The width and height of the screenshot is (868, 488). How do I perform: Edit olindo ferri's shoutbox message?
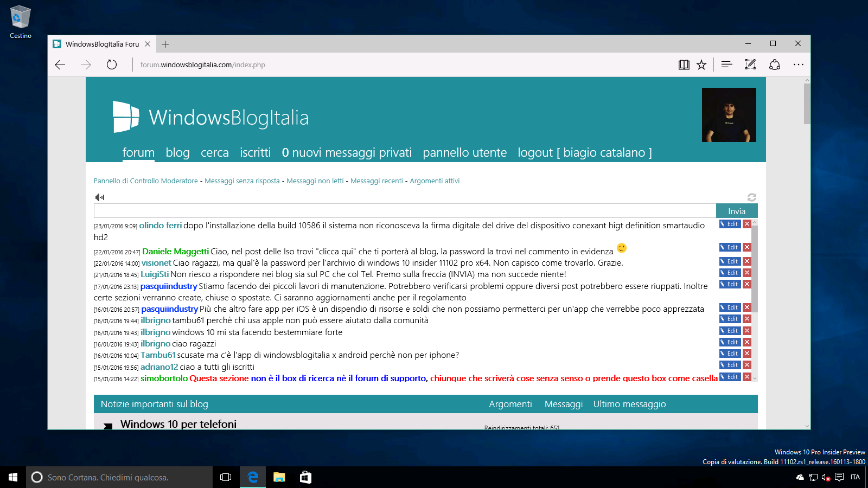[x=730, y=224]
